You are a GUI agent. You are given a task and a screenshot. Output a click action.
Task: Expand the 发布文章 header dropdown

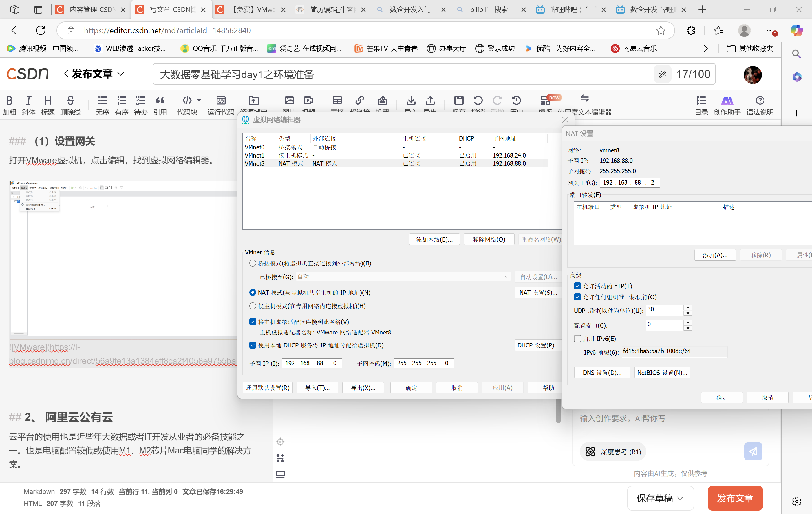(121, 74)
